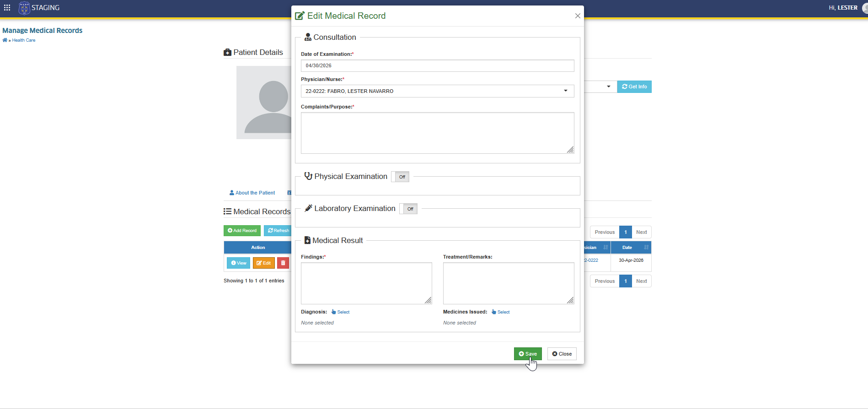The image size is (868, 411).
Task: Click the Date of Examination field
Action: [437, 65]
